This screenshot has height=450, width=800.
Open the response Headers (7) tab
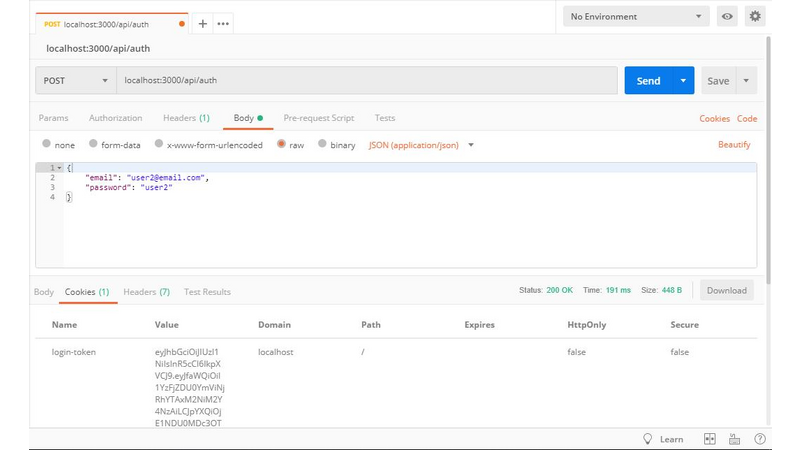point(146,292)
